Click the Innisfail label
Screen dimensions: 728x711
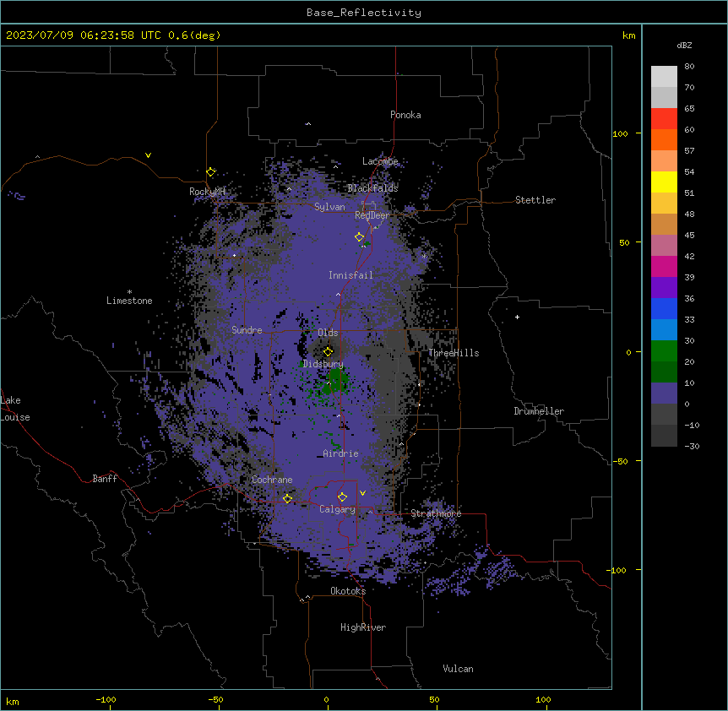pos(350,275)
